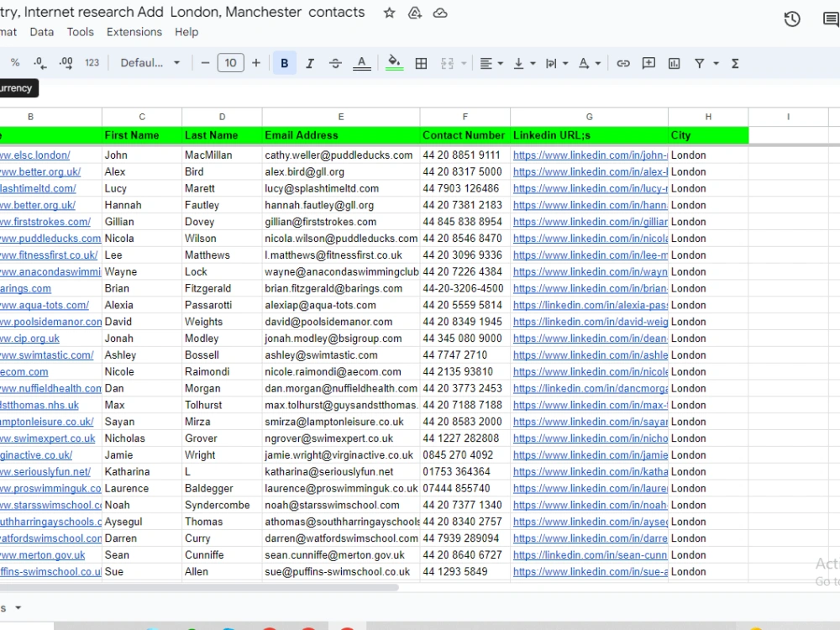Open version history clock icon
Viewport: 840px width, 630px height.
click(792, 19)
